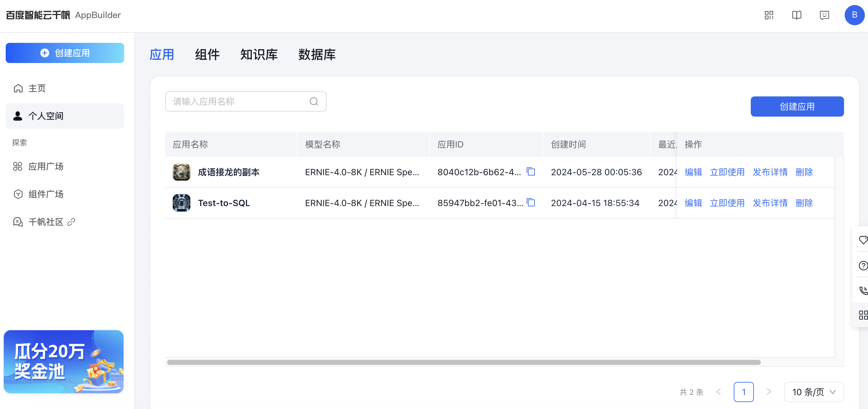Image resolution: width=868 pixels, height=409 pixels.
Task: Click the heart icon on right sidebar
Action: (863, 240)
